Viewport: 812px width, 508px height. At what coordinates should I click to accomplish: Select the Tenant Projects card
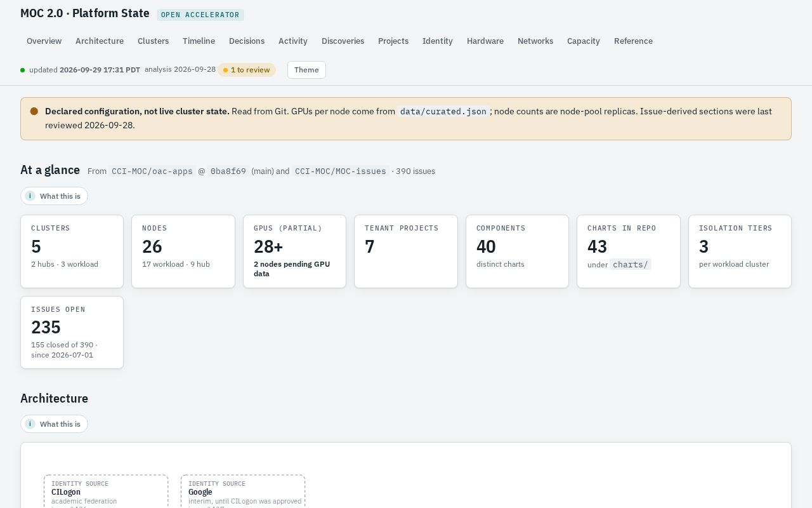coord(406,251)
